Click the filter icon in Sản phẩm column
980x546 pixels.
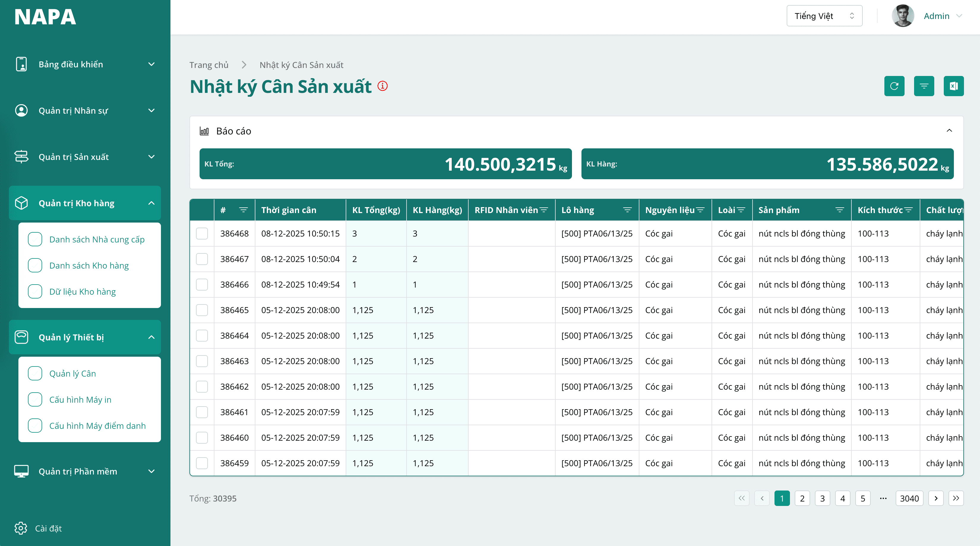839,210
